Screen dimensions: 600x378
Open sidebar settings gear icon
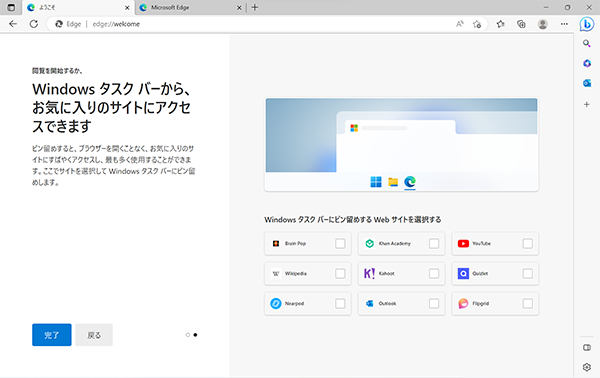[587, 367]
